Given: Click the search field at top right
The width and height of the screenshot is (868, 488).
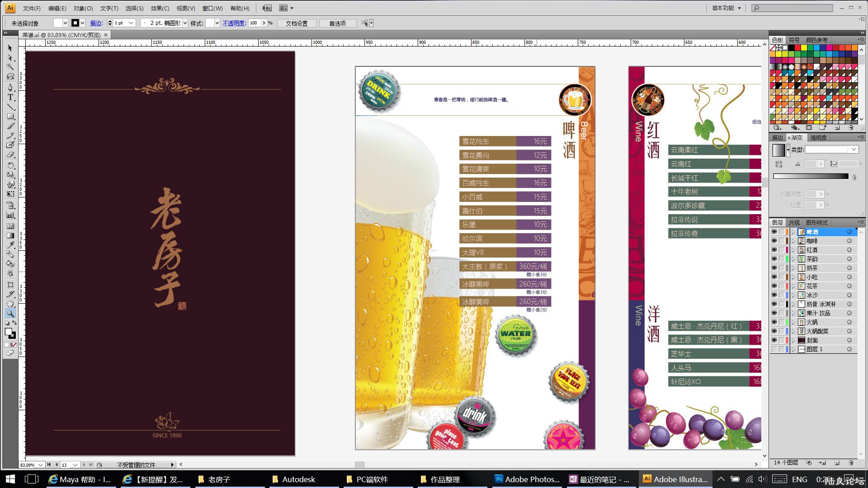Looking at the screenshot, I should tap(792, 8).
